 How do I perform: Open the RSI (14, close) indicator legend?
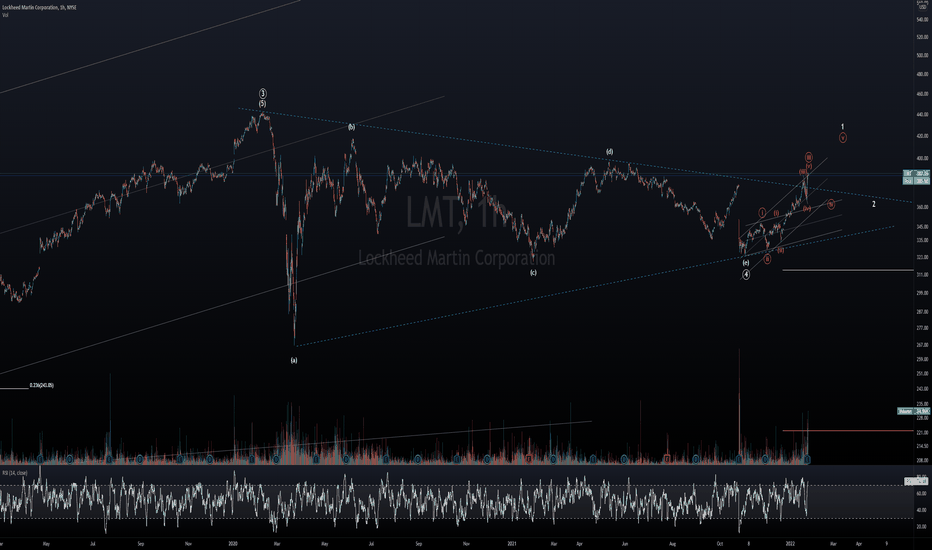pyautogui.click(x=14, y=473)
